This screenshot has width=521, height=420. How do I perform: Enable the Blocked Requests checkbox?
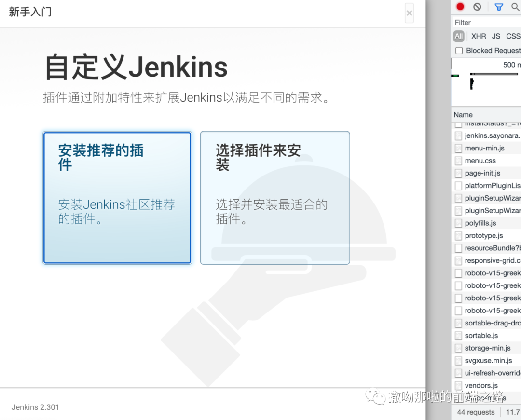pos(459,51)
